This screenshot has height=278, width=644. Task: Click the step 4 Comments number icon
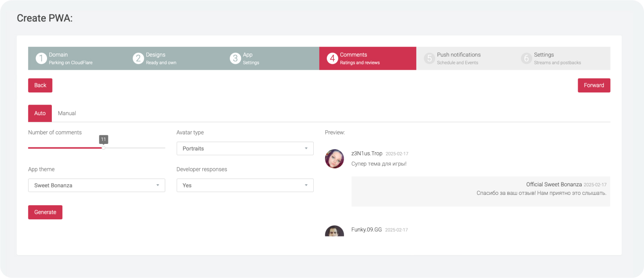pyautogui.click(x=332, y=58)
